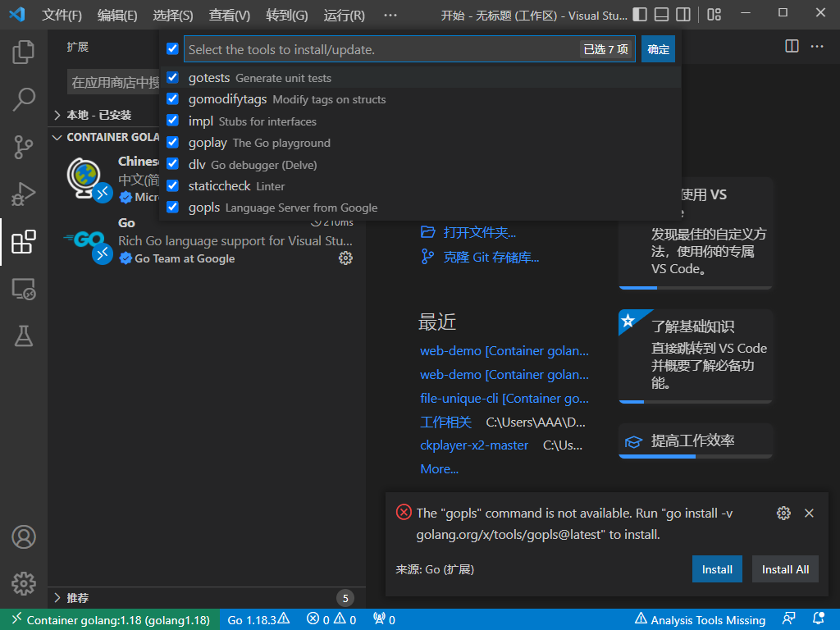Open the Testing flask icon
Image resolution: width=840 pixels, height=630 pixels.
(x=23, y=336)
